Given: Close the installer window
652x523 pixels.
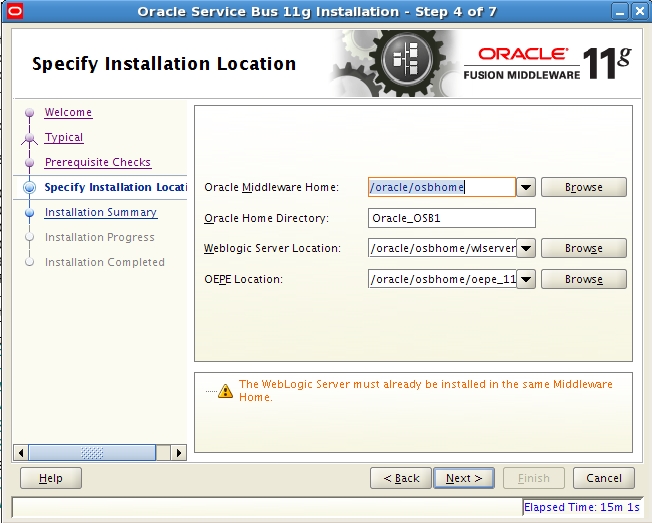Looking at the screenshot, I should (x=640, y=11).
